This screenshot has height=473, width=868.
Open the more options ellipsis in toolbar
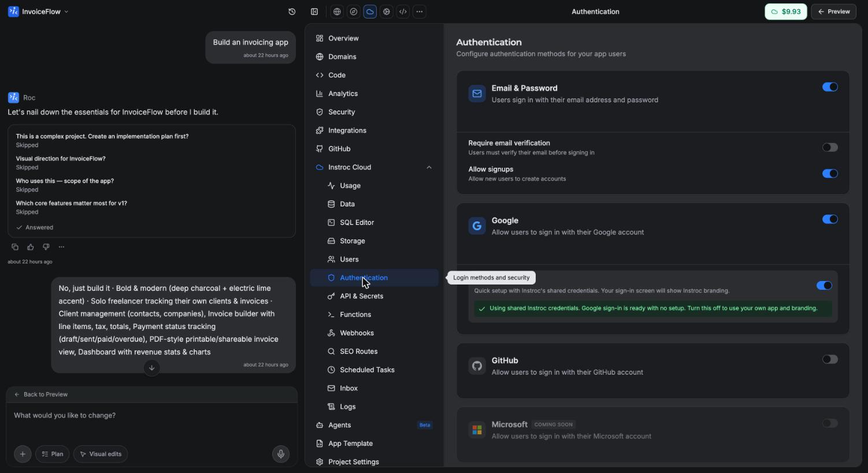(420, 12)
